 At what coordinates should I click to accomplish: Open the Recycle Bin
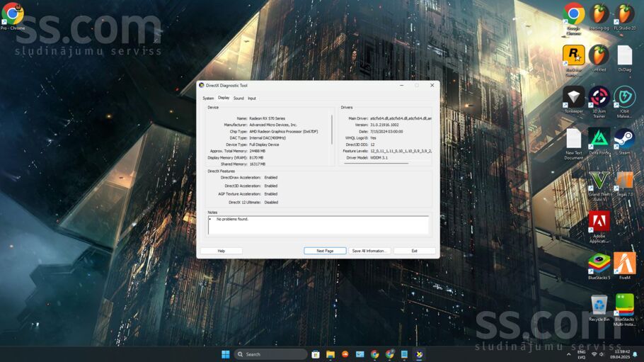599,307
